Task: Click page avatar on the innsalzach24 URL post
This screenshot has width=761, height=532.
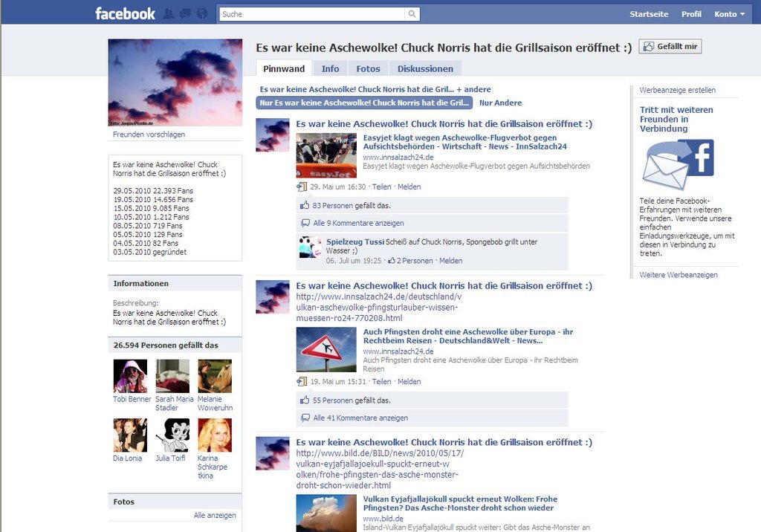Action: tap(272, 297)
